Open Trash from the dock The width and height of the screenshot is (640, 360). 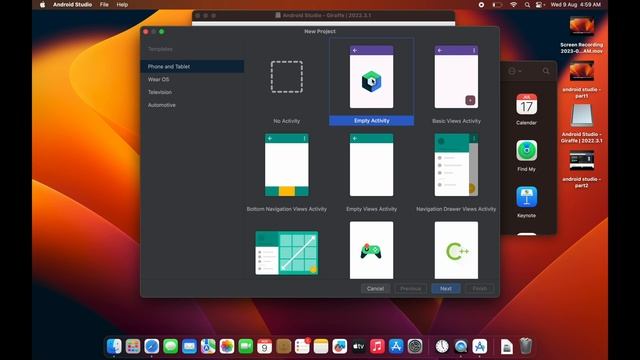tap(526, 346)
